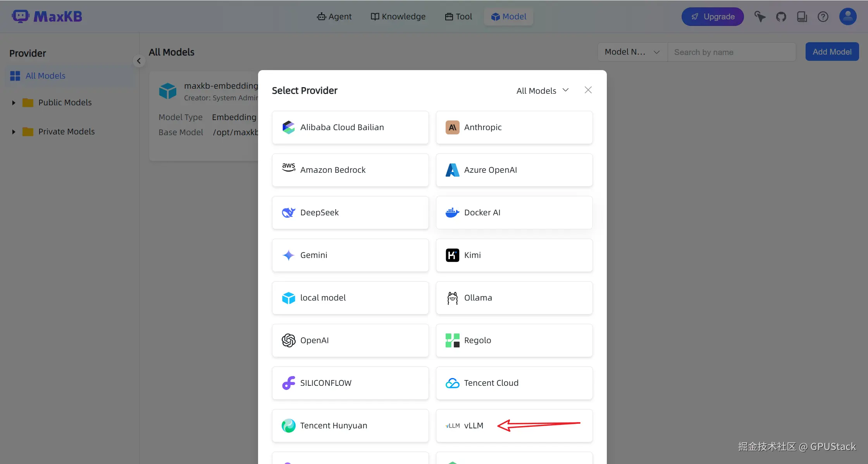
Task: Switch to the Knowledge tab
Action: (398, 17)
